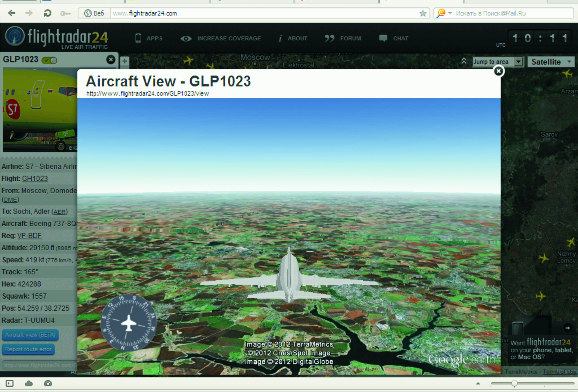Select the plane icon left of Nizhny Lomov
Image resolution: width=578 pixels, height=392 pixels.
[544, 258]
